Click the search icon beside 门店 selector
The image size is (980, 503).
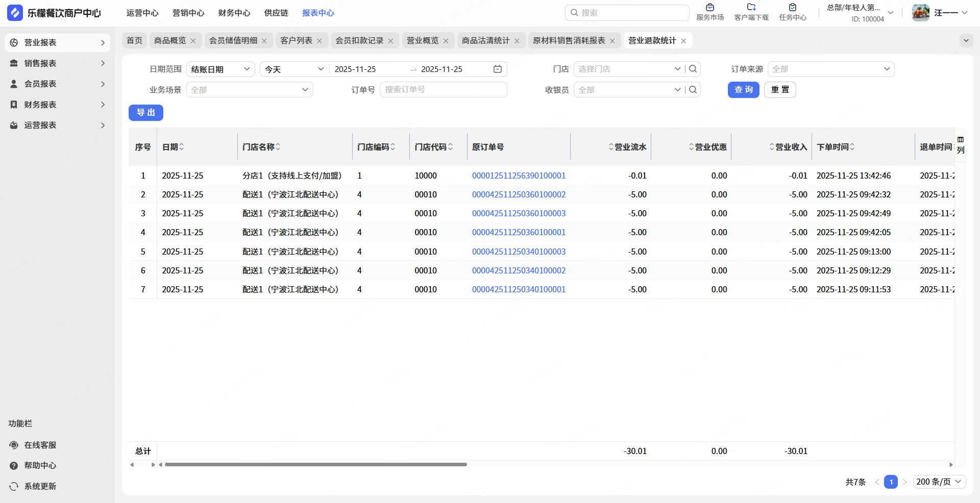click(693, 69)
